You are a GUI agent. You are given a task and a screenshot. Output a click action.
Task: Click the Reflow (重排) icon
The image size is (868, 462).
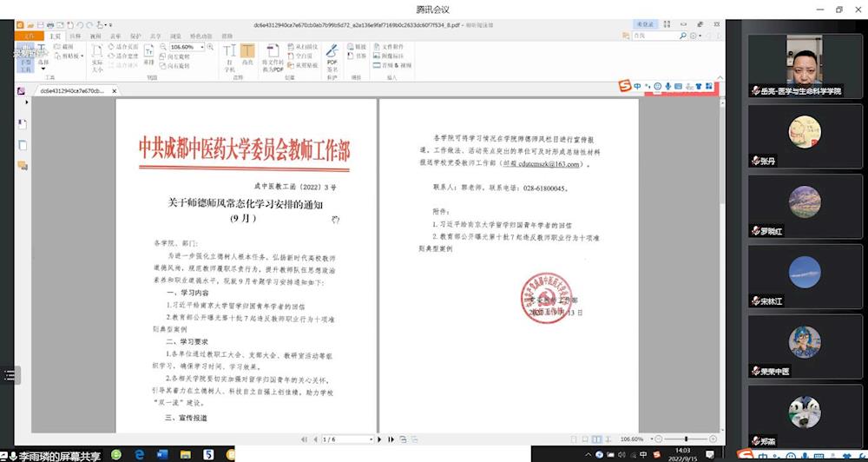tap(149, 56)
